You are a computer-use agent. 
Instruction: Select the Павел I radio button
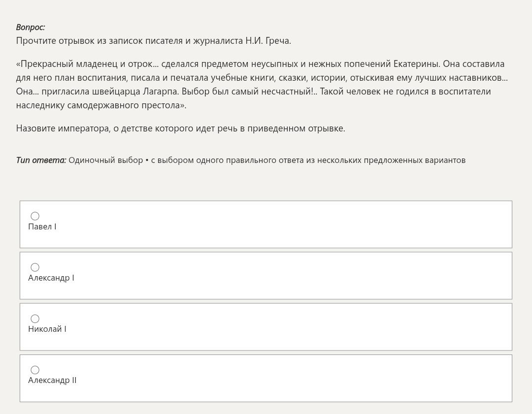click(35, 216)
